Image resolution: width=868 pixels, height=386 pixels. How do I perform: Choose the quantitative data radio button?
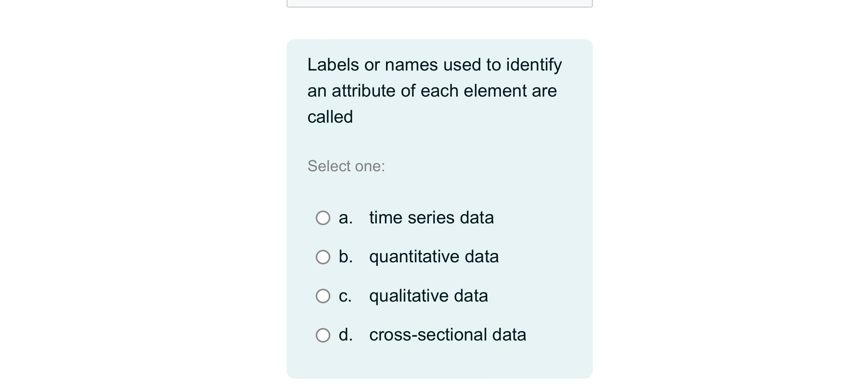(x=323, y=257)
